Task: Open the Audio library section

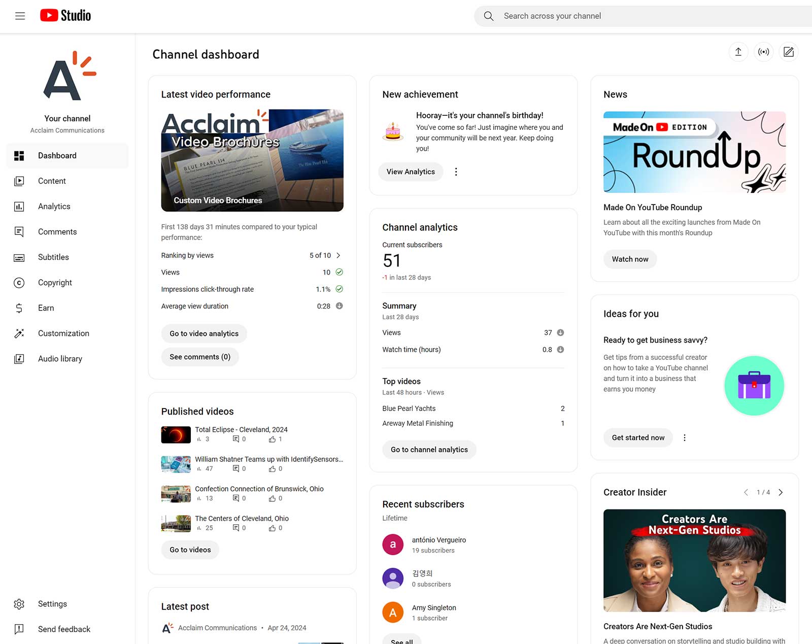Action: pyautogui.click(x=67, y=359)
